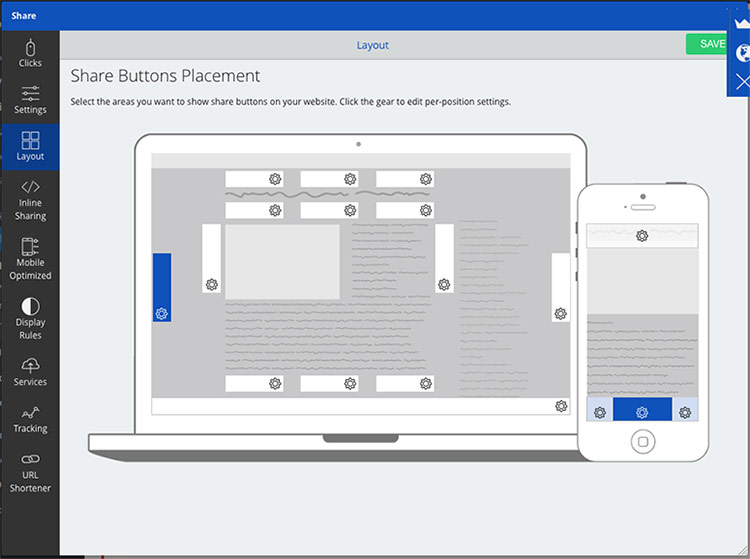
Task: Click the Share Buttons Placement heading
Action: pyautogui.click(x=165, y=76)
